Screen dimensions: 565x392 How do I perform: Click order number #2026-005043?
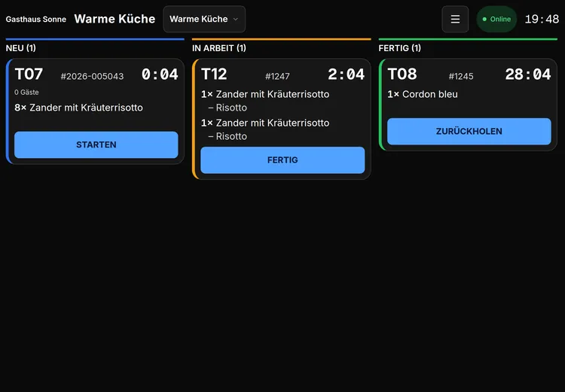pos(92,76)
